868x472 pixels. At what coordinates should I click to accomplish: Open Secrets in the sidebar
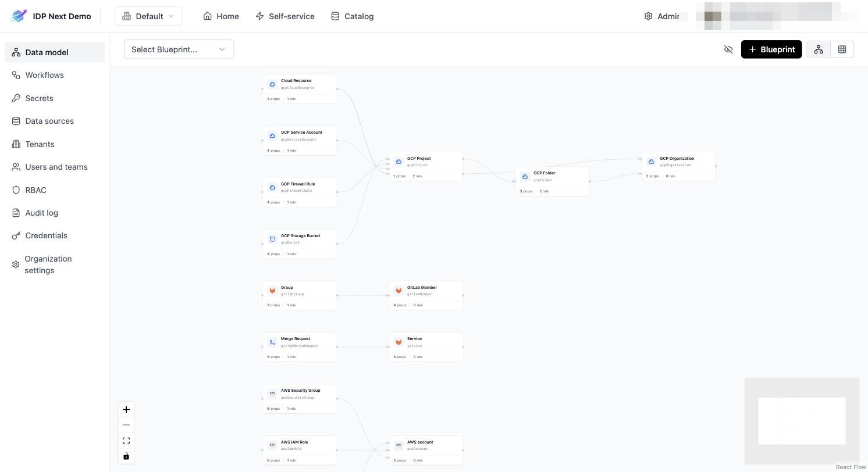[55, 98]
